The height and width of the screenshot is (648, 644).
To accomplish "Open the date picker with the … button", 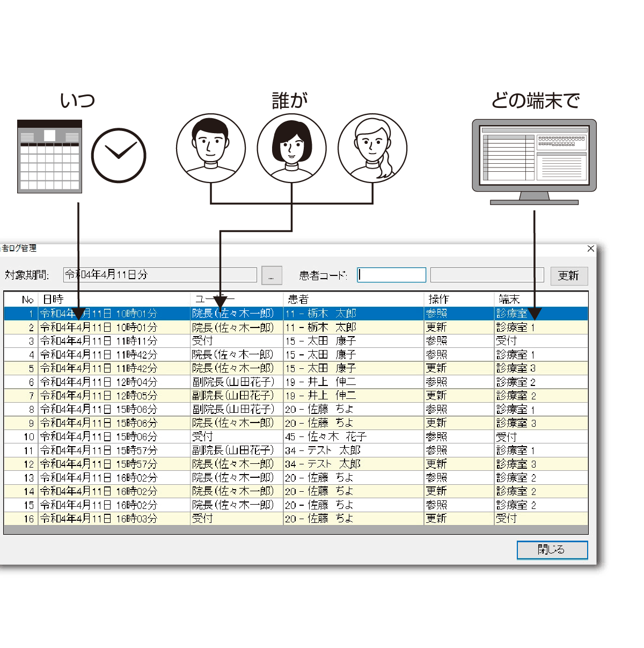I will pyautogui.click(x=272, y=276).
